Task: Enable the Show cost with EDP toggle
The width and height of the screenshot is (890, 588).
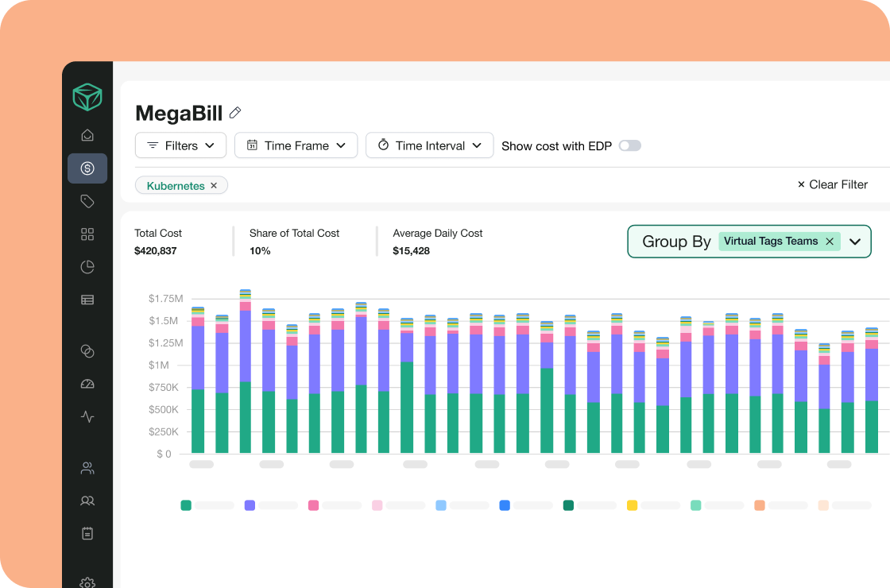Action: click(x=629, y=145)
